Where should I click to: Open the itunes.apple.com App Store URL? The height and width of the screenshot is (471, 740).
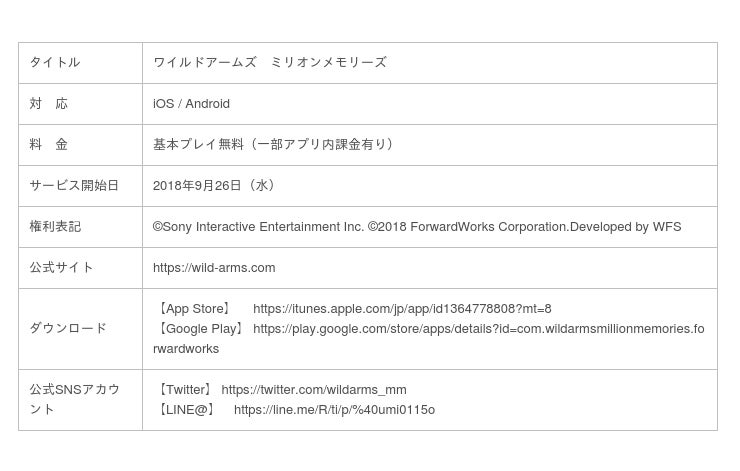point(402,309)
